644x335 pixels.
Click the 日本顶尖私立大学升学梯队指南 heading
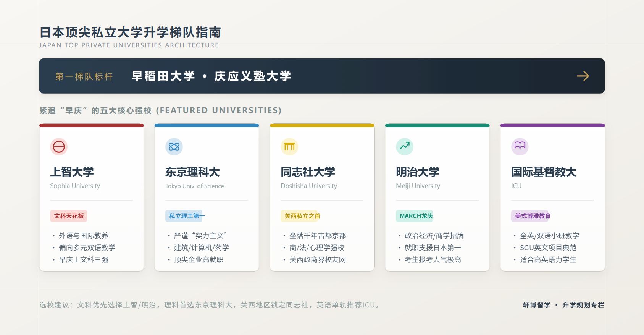130,32
